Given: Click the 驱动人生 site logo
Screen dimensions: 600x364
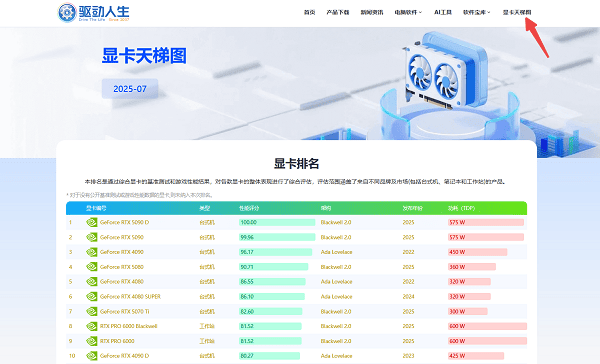Looking at the screenshot, I should (93, 13).
